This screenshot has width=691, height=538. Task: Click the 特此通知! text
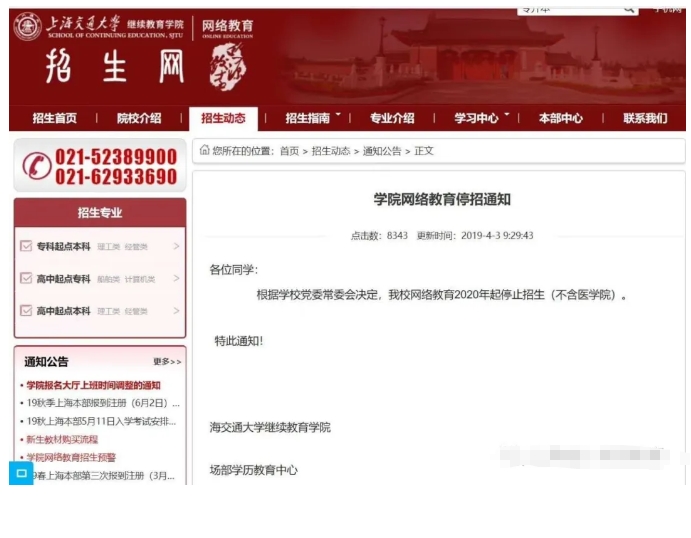(238, 341)
